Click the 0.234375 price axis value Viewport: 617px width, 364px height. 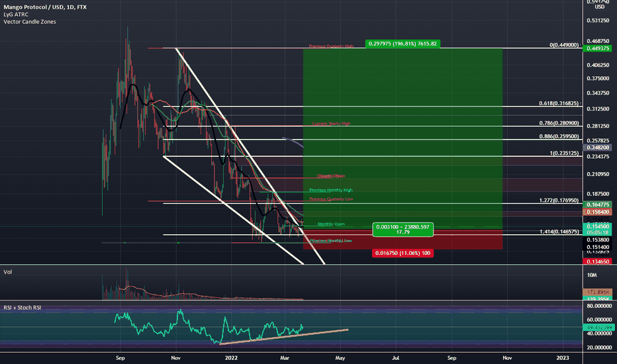pyautogui.click(x=598, y=157)
